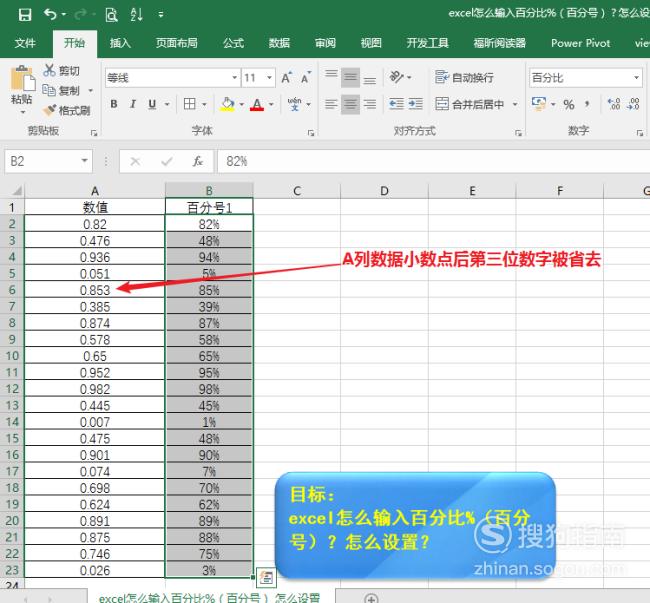
Task: Open the font name dropdown (等线)
Action: pyautogui.click(x=235, y=77)
